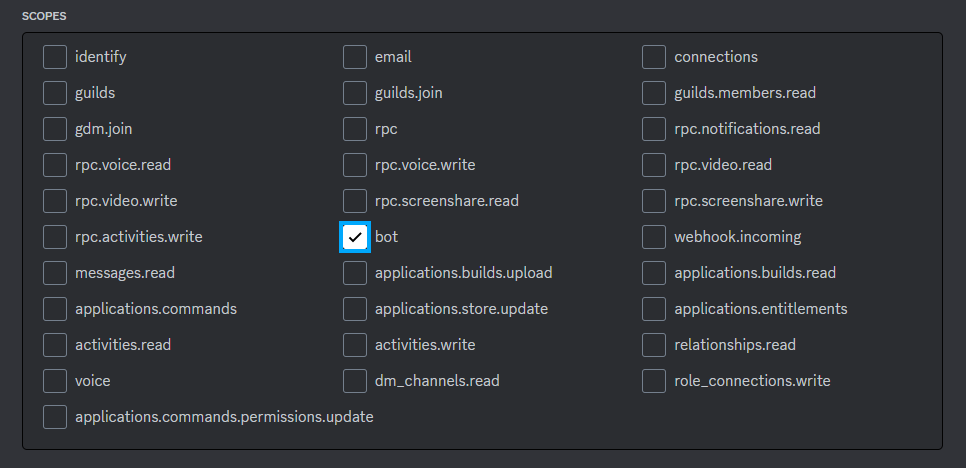Check the voice scope checkbox
Viewport: 966px width, 468px height.
tap(55, 381)
